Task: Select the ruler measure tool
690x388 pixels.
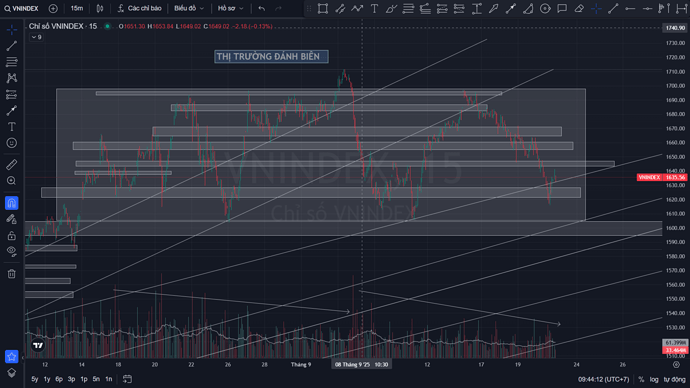Action: (12, 165)
